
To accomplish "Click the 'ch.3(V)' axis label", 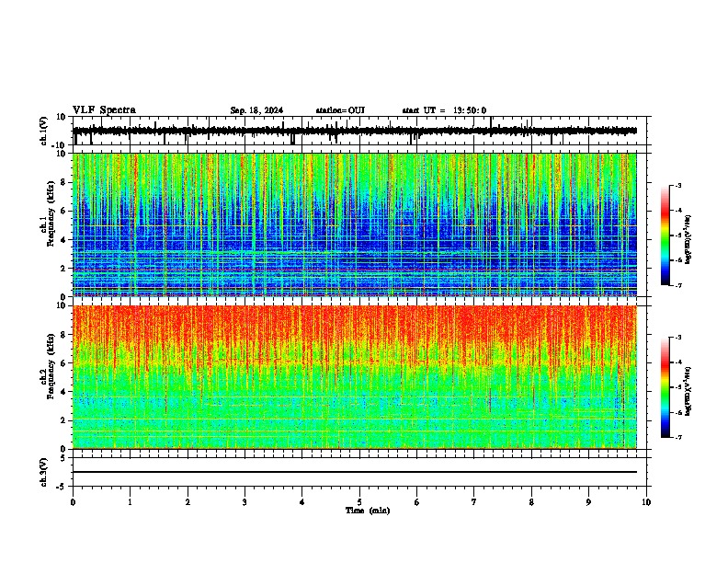I will point(44,473).
